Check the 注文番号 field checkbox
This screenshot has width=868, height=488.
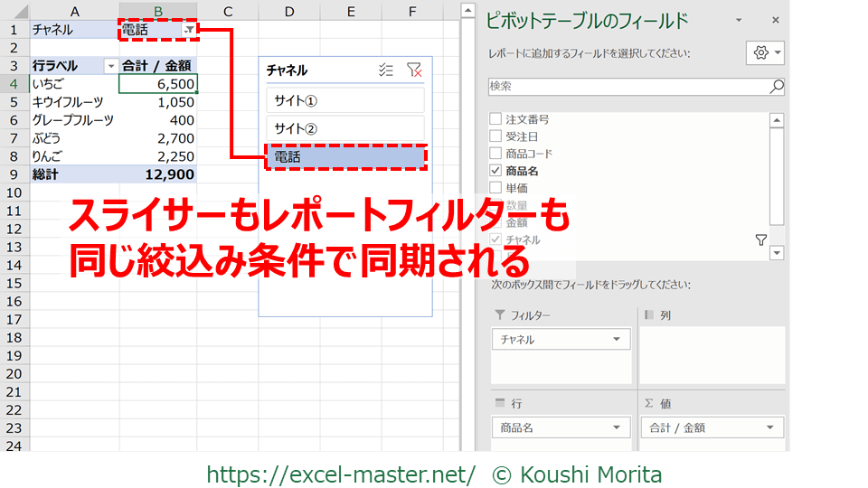click(495, 119)
